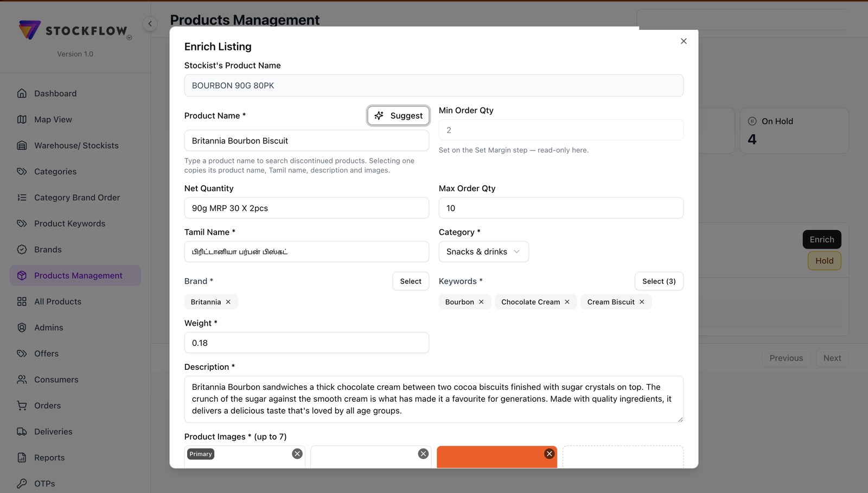This screenshot has height=493, width=868.
Task: Click the Brands badge icon
Action: click(x=22, y=250)
